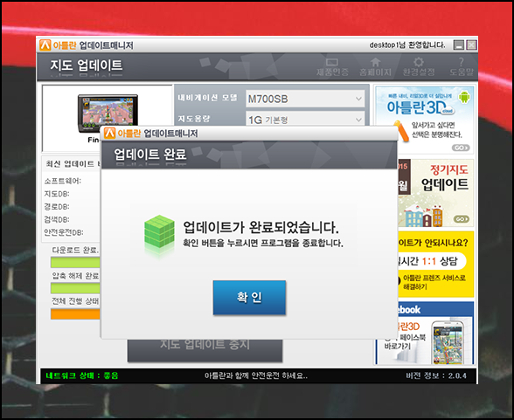Open 환경설정 settings gear icon
Image resolution: width=514 pixels, height=420 pixels.
tap(419, 67)
